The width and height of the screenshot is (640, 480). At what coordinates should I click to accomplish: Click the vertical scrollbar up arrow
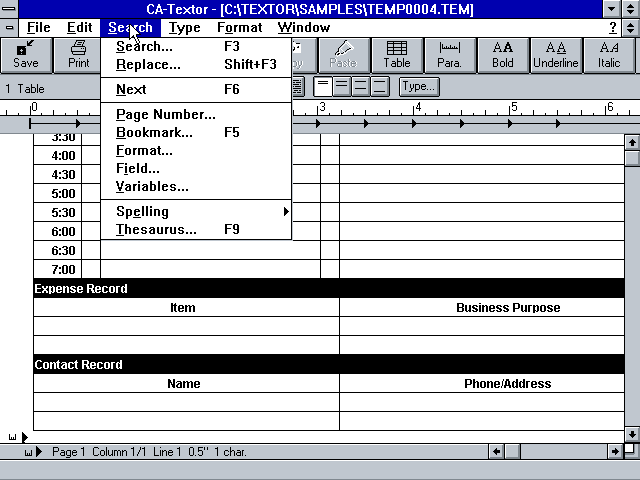pyautogui.click(x=632, y=142)
